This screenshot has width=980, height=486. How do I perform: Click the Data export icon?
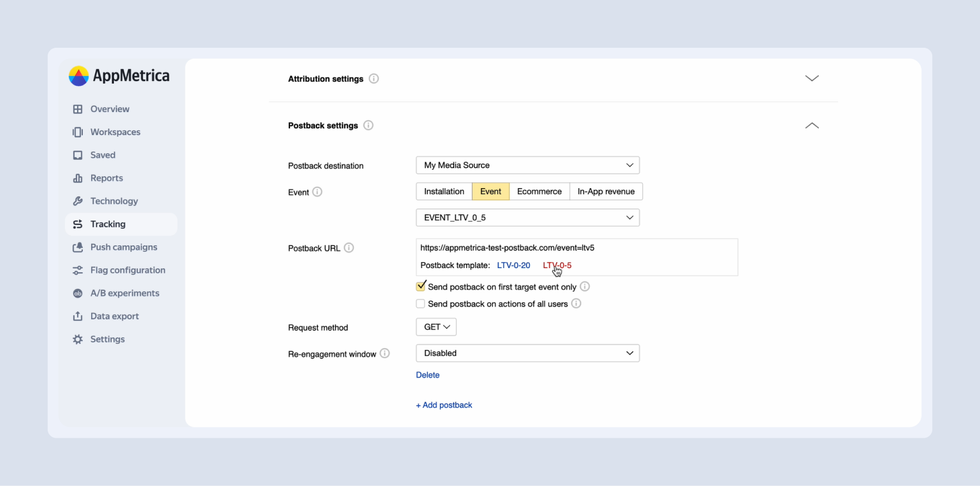click(78, 316)
